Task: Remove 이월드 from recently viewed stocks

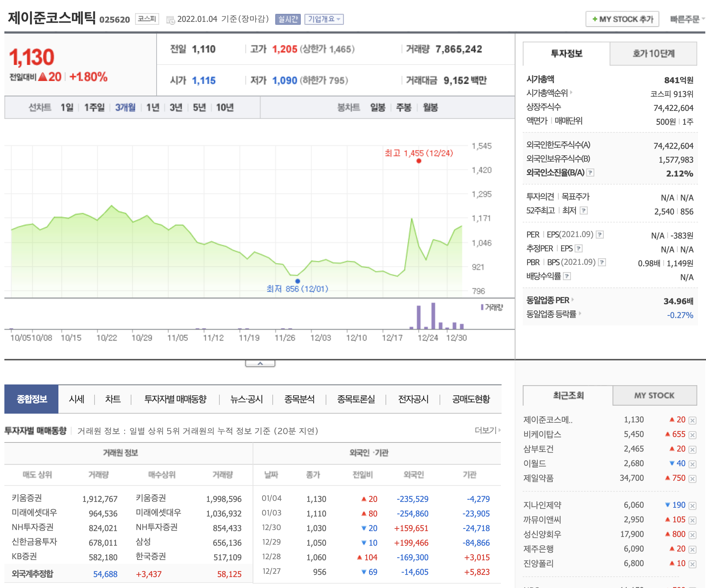Action: click(x=692, y=464)
